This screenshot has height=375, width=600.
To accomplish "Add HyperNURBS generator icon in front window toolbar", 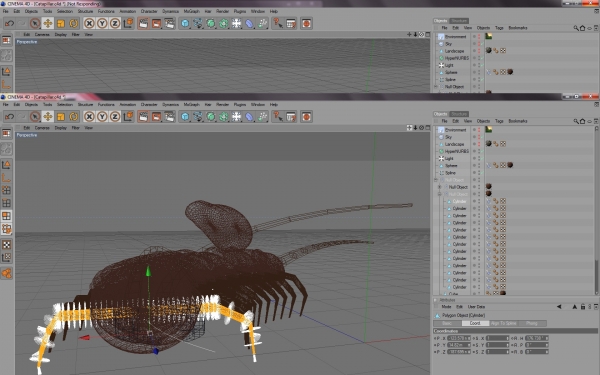I will (210, 117).
